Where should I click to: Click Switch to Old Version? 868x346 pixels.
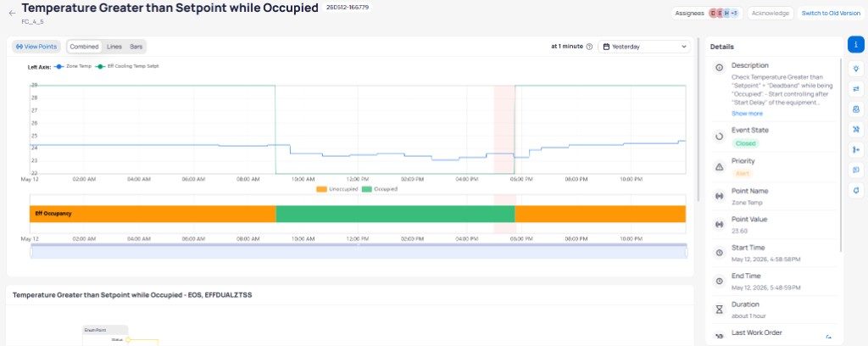coord(831,14)
